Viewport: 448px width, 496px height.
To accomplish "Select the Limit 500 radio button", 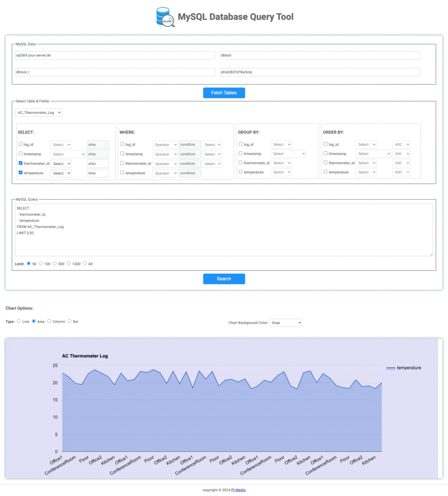I will pos(55,263).
